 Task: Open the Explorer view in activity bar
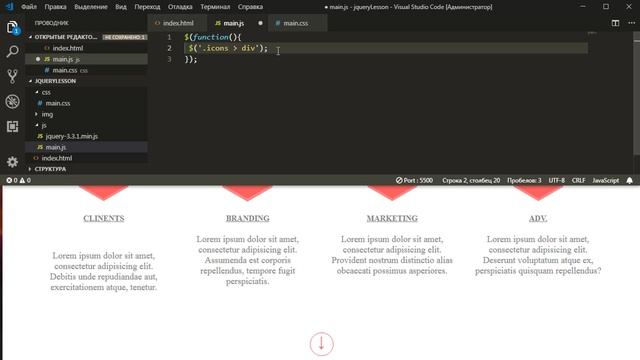point(12,27)
